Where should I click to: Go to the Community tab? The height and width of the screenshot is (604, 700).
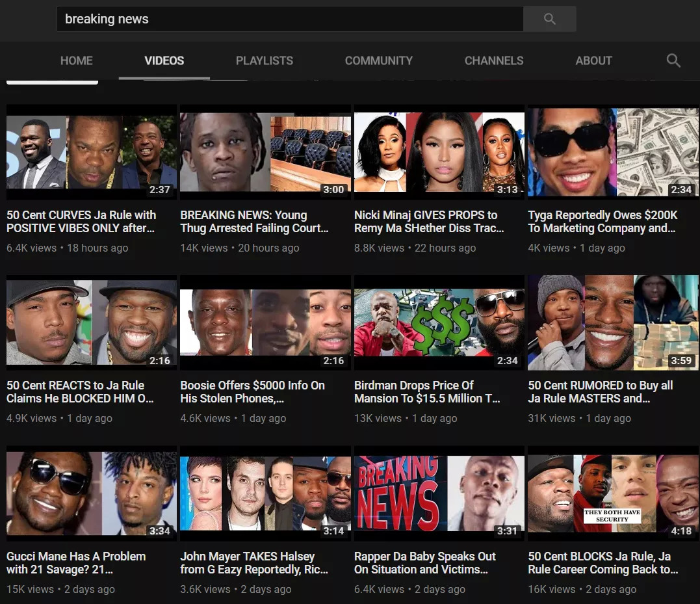pyautogui.click(x=378, y=60)
